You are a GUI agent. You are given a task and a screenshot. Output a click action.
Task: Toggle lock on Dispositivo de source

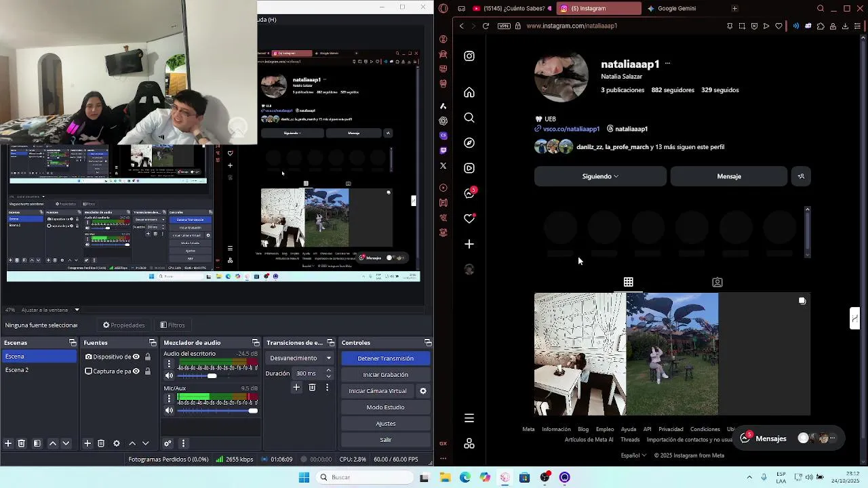(147, 357)
